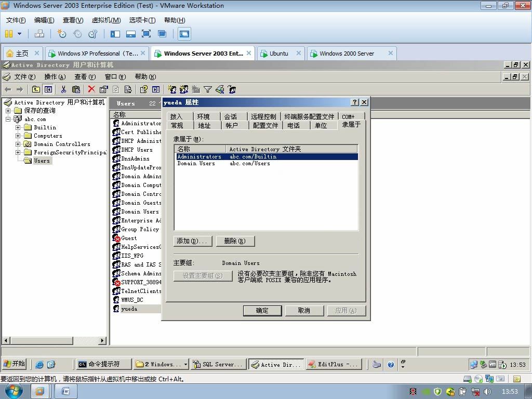This screenshot has width=532, height=399.
Task: Select the Administrators row in member-of list
Action: click(x=267, y=156)
